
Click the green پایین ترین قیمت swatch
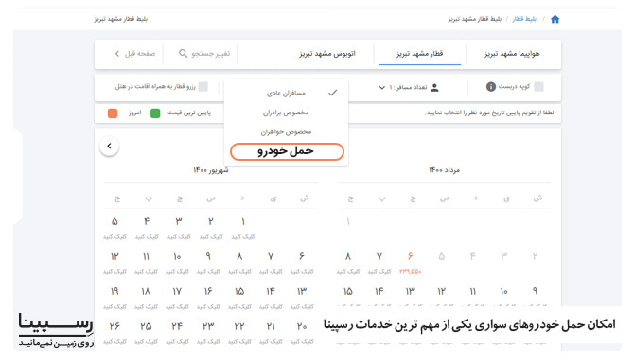point(155,113)
